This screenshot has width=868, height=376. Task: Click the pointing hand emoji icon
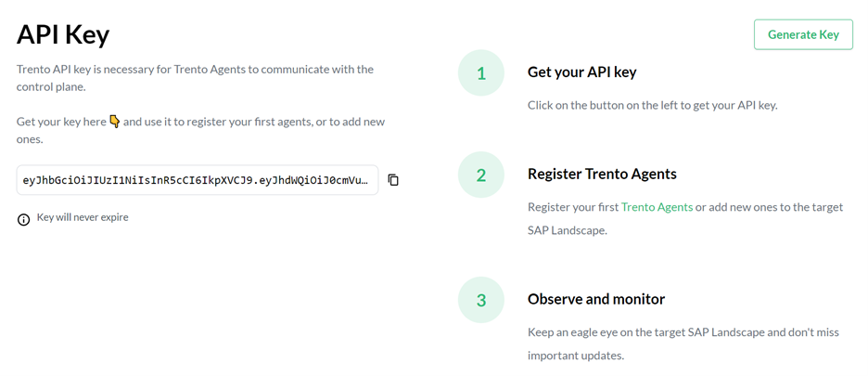[115, 122]
